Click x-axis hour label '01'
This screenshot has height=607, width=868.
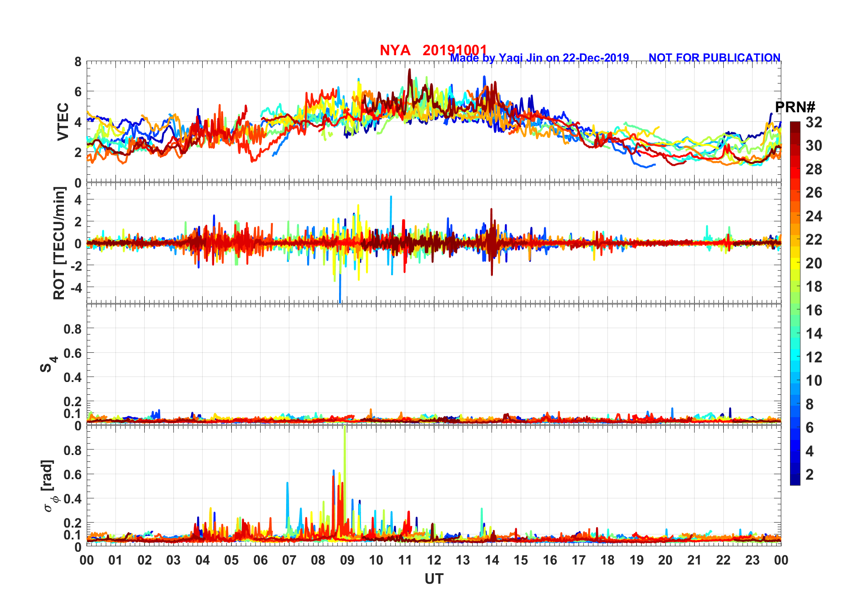pyautogui.click(x=115, y=560)
